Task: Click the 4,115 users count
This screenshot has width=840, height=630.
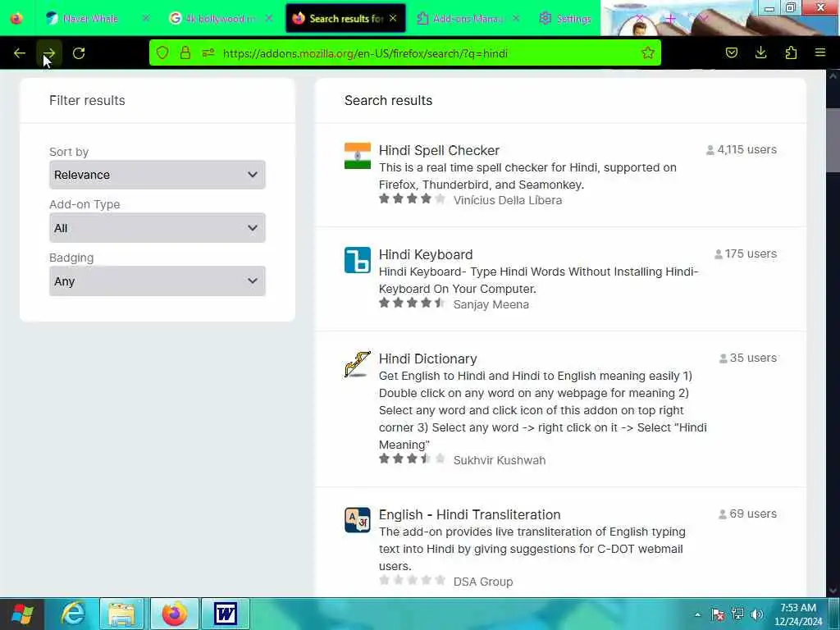Action: (x=742, y=150)
